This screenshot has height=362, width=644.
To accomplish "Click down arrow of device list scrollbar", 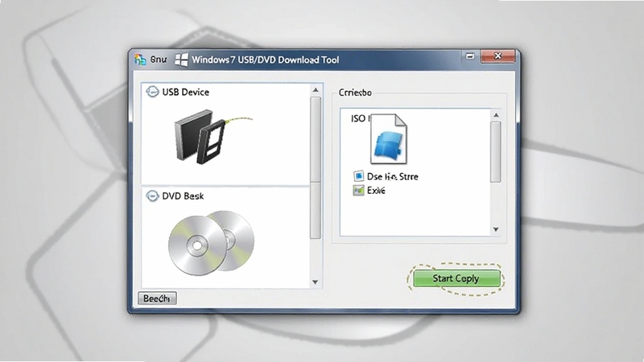I will pos(316,282).
